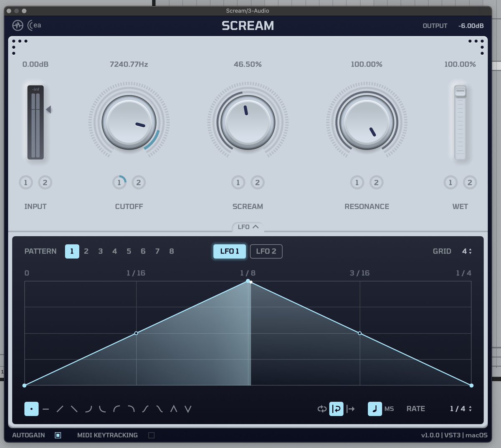Select pattern 3
The image size is (501, 448).
click(100, 251)
